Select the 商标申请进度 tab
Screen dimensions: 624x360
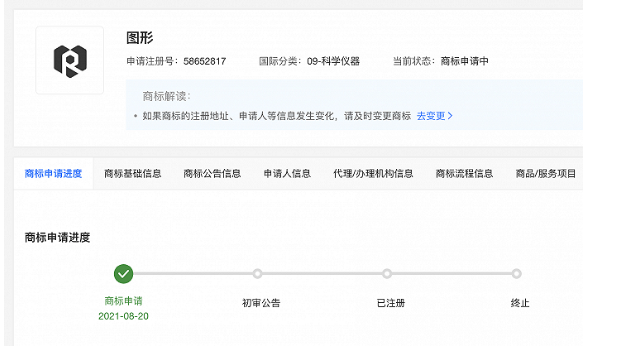53,173
